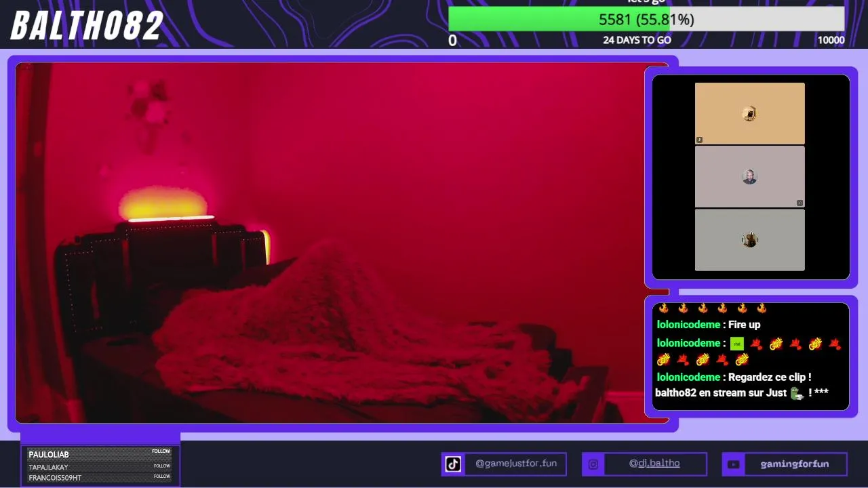The height and width of the screenshot is (488, 868).
Task: Click the frog emote in the chat message
Action: [x=797, y=393]
